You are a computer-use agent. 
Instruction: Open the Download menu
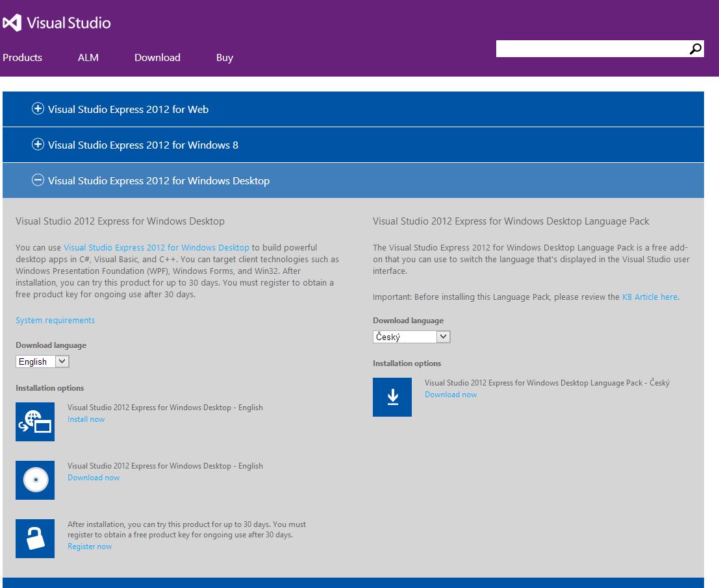[157, 58]
